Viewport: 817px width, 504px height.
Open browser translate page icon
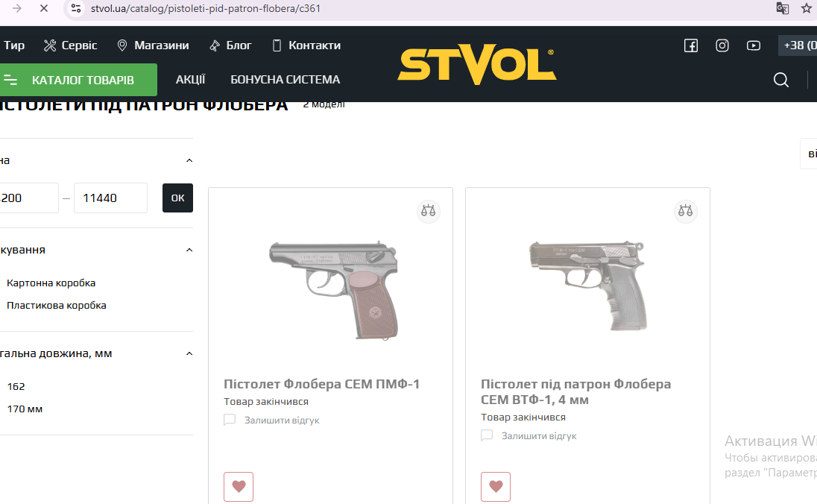pos(782,8)
